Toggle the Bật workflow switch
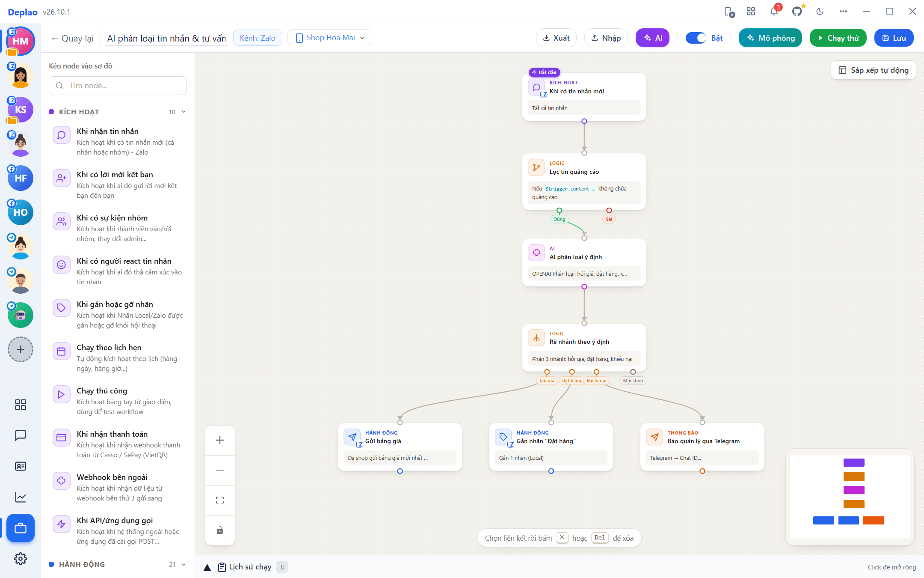 696,38
